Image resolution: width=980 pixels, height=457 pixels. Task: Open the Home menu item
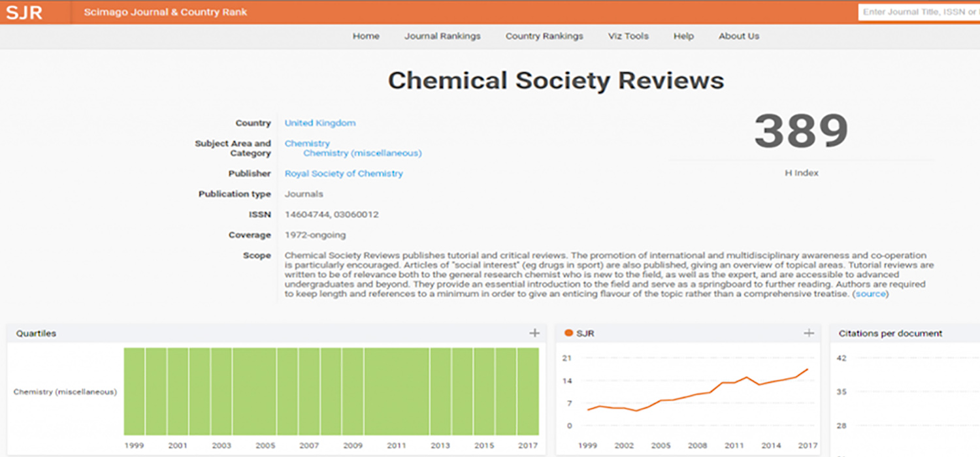[x=366, y=36]
